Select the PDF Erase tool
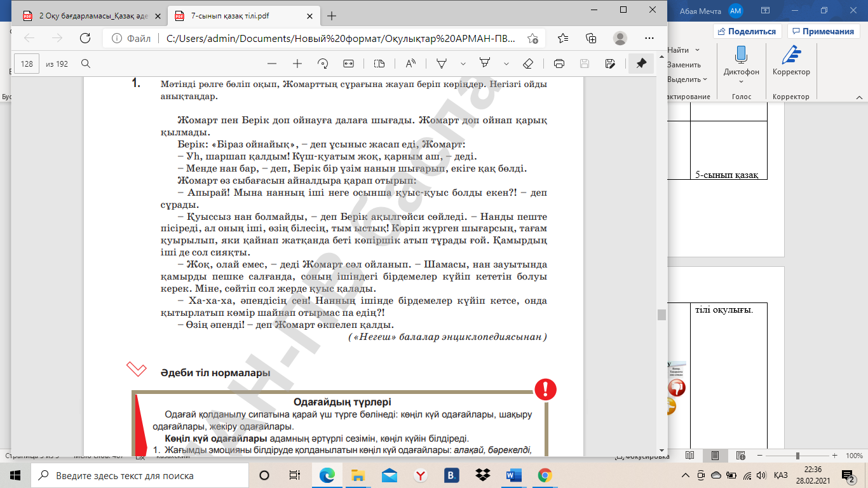The image size is (868, 488). [528, 64]
